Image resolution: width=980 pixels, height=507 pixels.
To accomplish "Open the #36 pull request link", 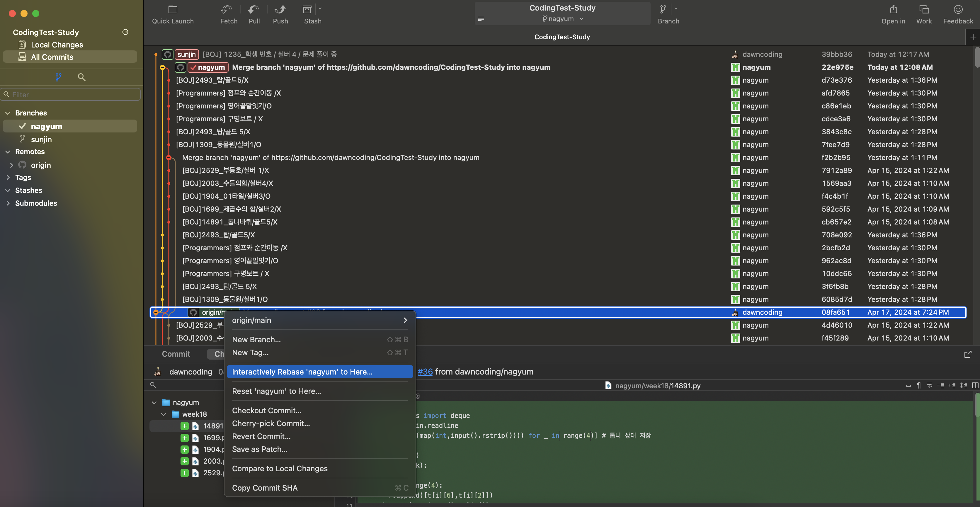I will tap(425, 372).
